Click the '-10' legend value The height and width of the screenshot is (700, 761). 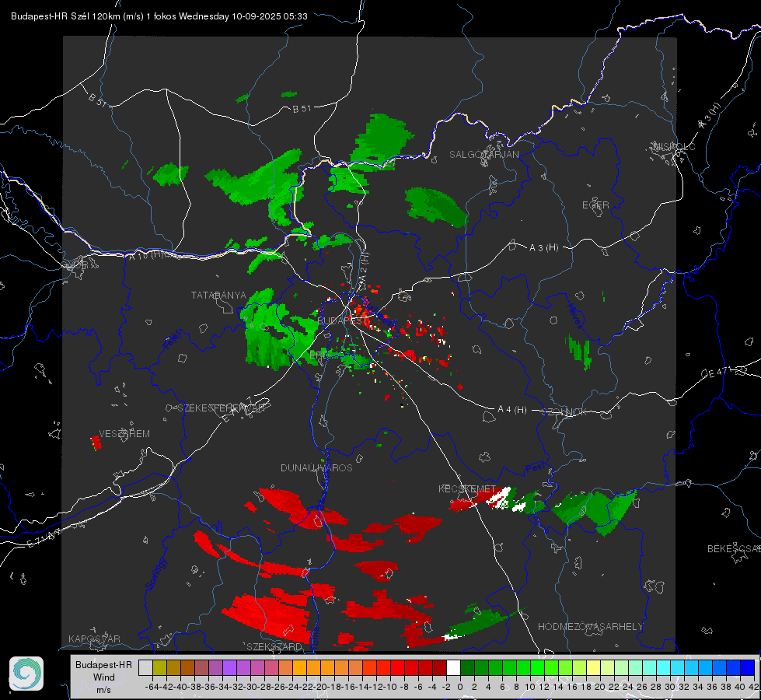tap(389, 687)
